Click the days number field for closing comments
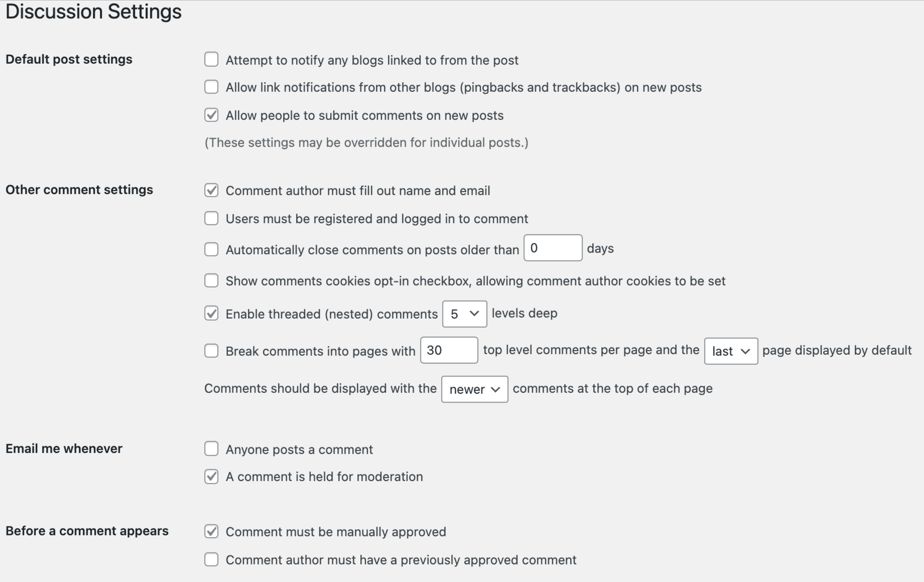This screenshot has width=924, height=582. [x=553, y=248]
